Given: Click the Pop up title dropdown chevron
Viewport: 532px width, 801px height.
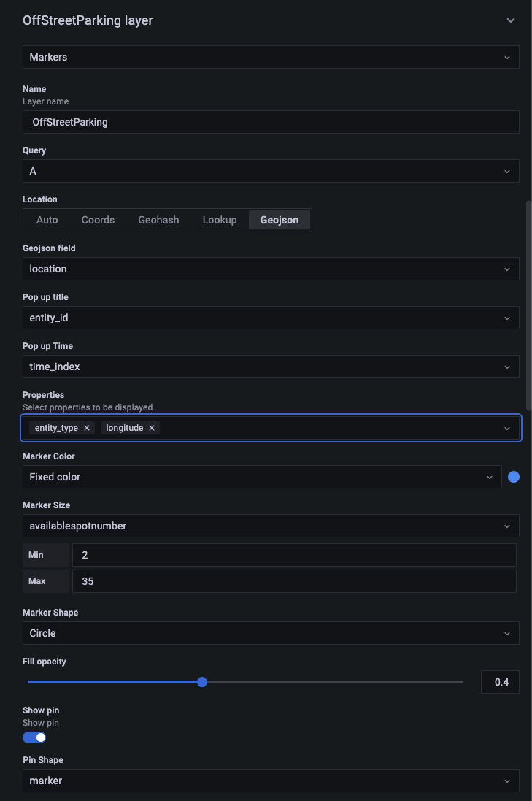Looking at the screenshot, I should [507, 318].
